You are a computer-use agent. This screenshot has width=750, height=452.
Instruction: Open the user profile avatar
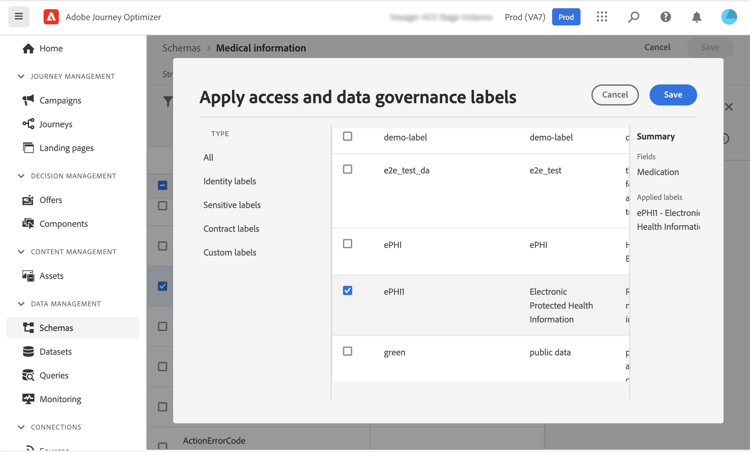(729, 17)
